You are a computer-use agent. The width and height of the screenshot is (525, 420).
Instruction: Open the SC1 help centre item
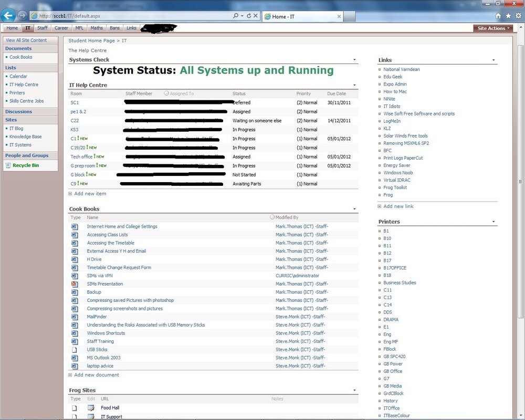[x=75, y=102]
